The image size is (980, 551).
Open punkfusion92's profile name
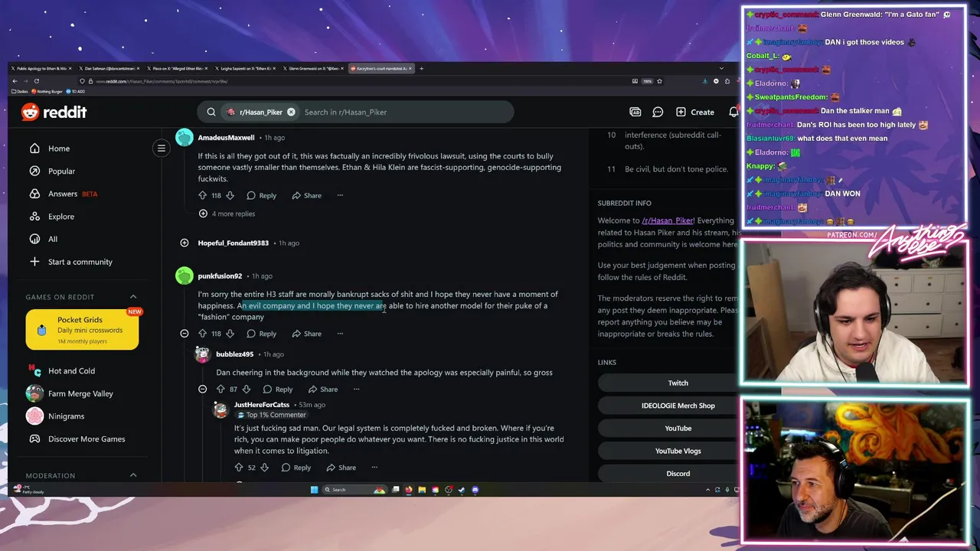[220, 276]
